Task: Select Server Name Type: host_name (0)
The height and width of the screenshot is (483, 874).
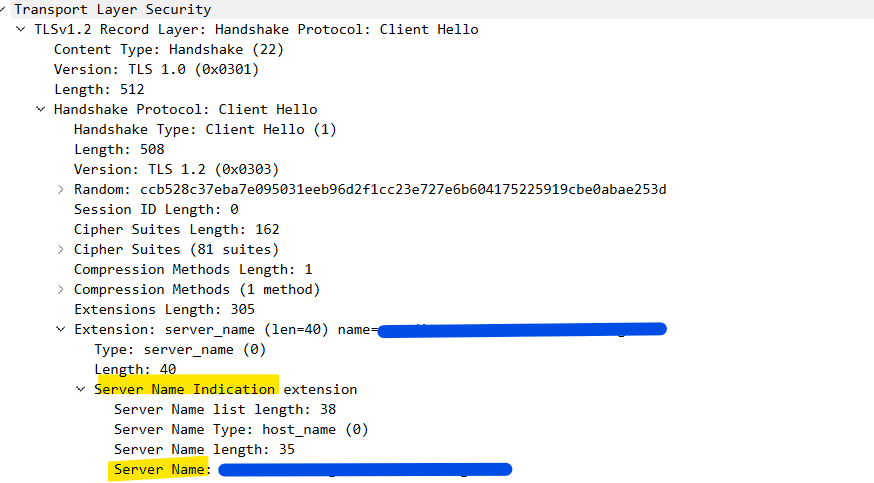Action: [241, 429]
